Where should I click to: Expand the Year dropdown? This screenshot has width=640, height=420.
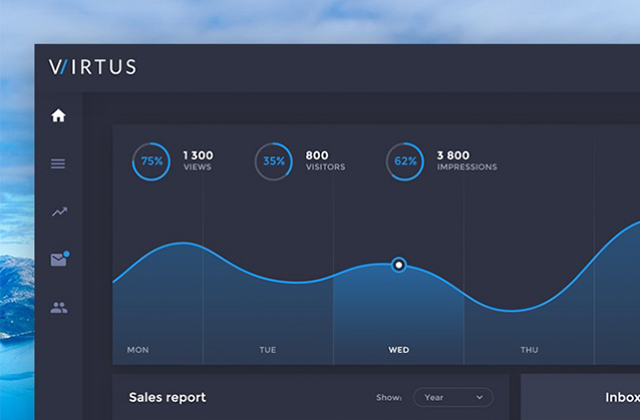click(x=453, y=397)
